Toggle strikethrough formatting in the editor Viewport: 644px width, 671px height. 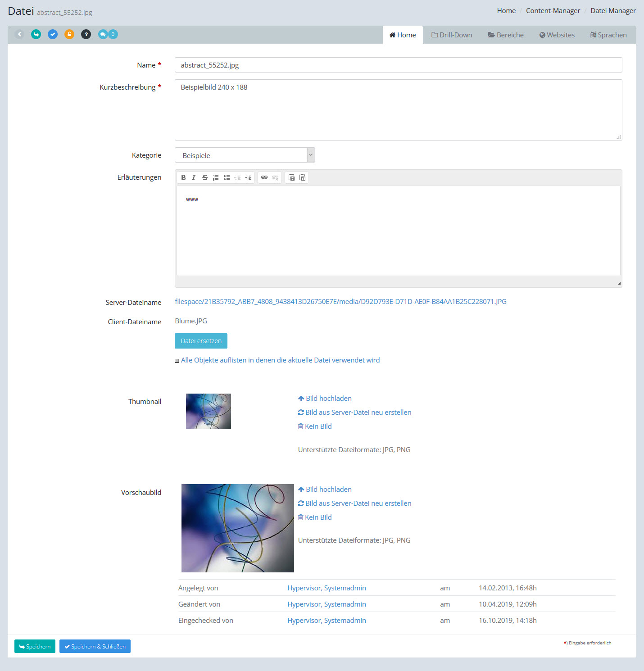coord(205,177)
